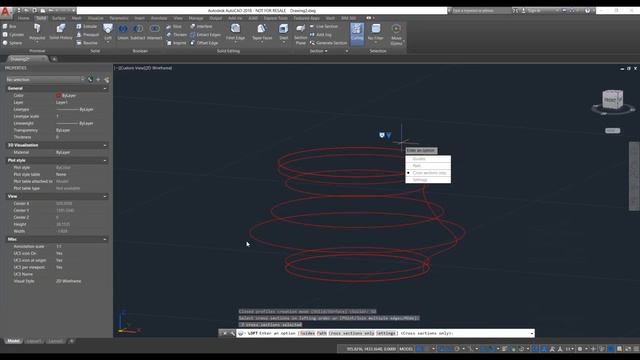Click the Fillet Edge icon
640x360 pixels.
(236, 29)
